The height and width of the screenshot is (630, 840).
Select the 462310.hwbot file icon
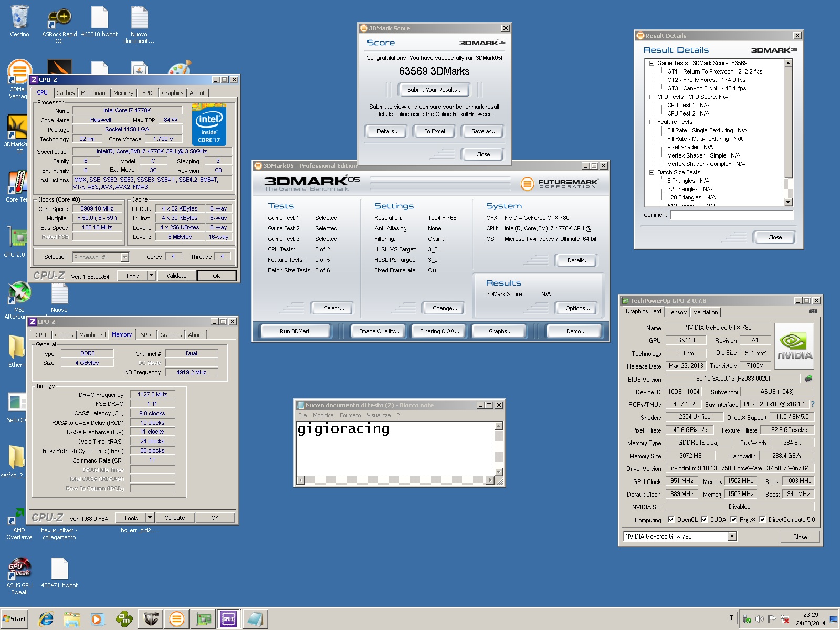(99, 17)
